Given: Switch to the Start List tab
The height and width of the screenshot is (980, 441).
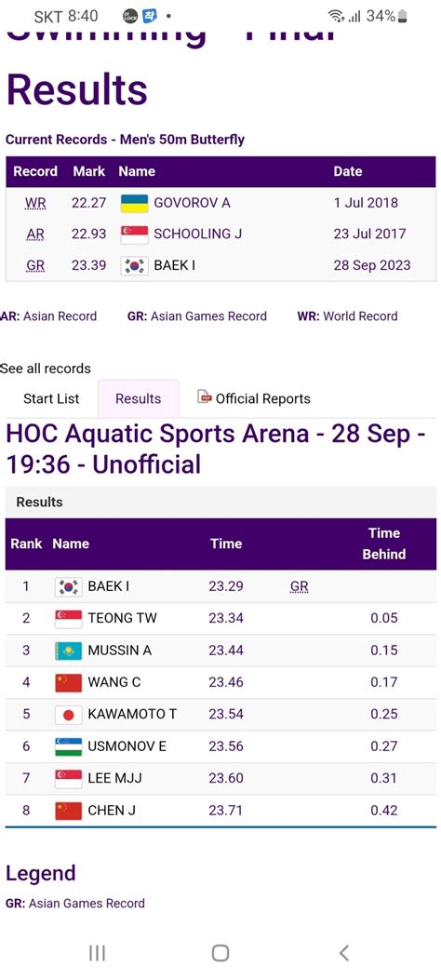Looking at the screenshot, I should (x=51, y=398).
